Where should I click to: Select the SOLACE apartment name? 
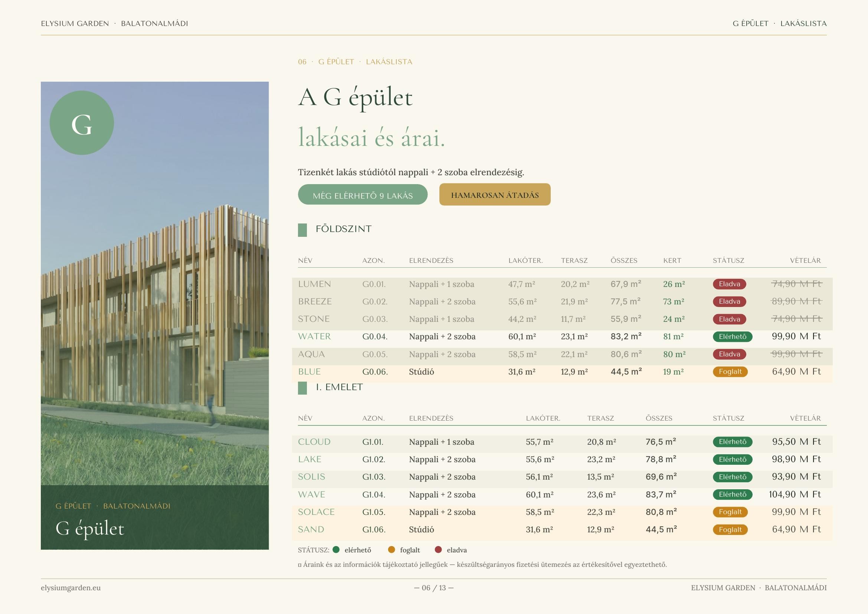point(316,512)
